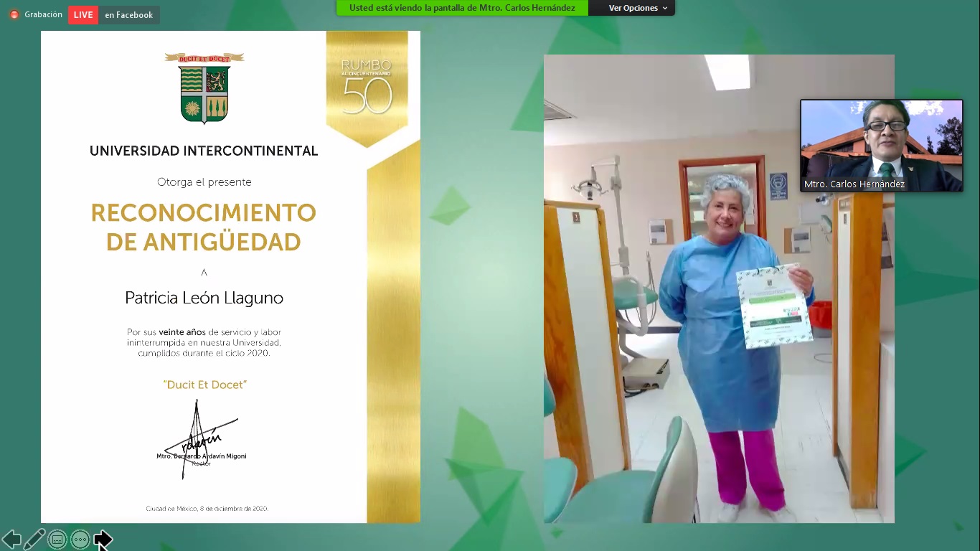Viewport: 980px width, 551px height.
Task: Select Mtro. Carlos Hernández video thumbnail
Action: tap(882, 146)
